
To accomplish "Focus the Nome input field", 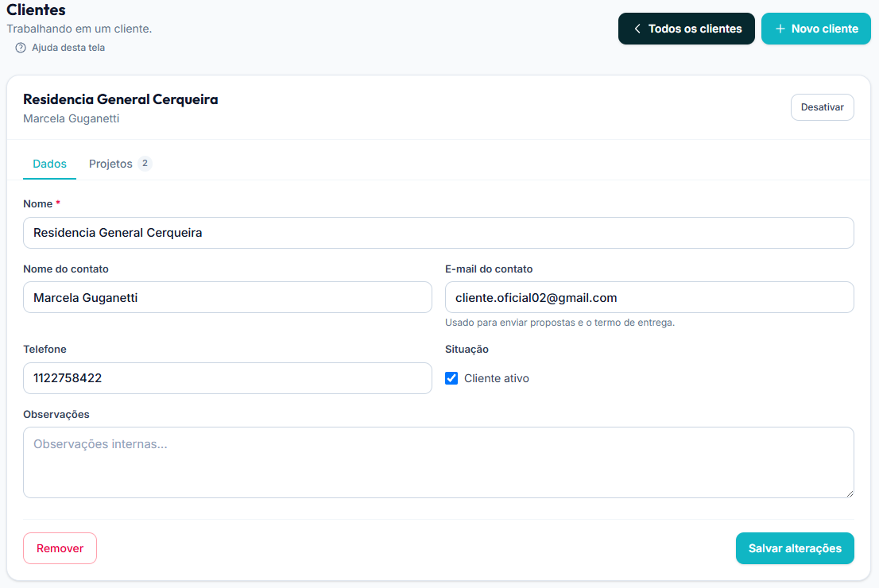I will tap(439, 233).
